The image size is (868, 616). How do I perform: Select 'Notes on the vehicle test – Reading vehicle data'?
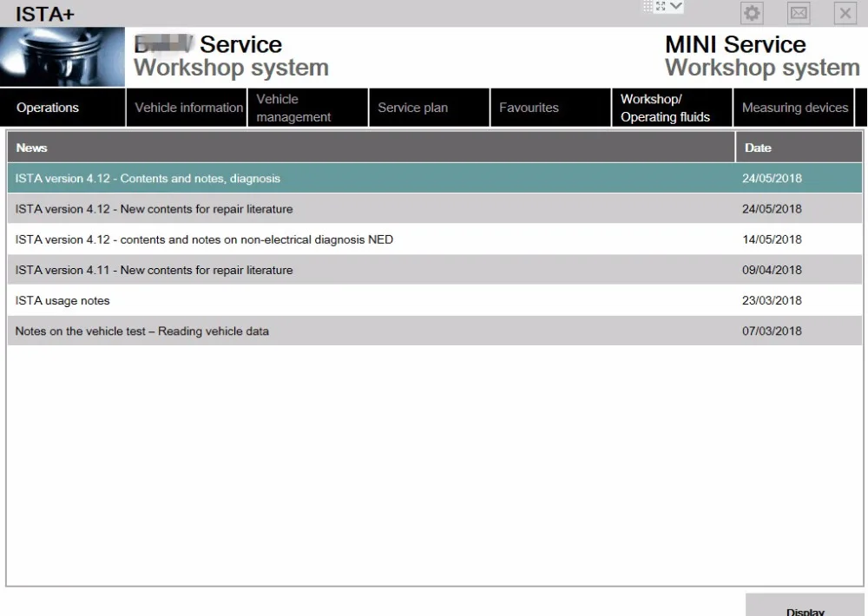pyautogui.click(x=435, y=331)
